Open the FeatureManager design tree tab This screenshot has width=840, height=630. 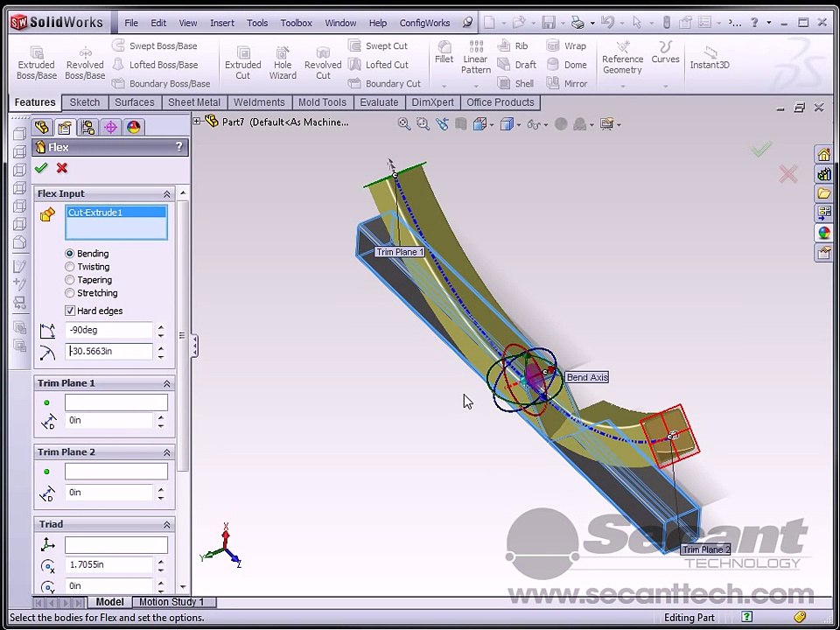pos(42,127)
